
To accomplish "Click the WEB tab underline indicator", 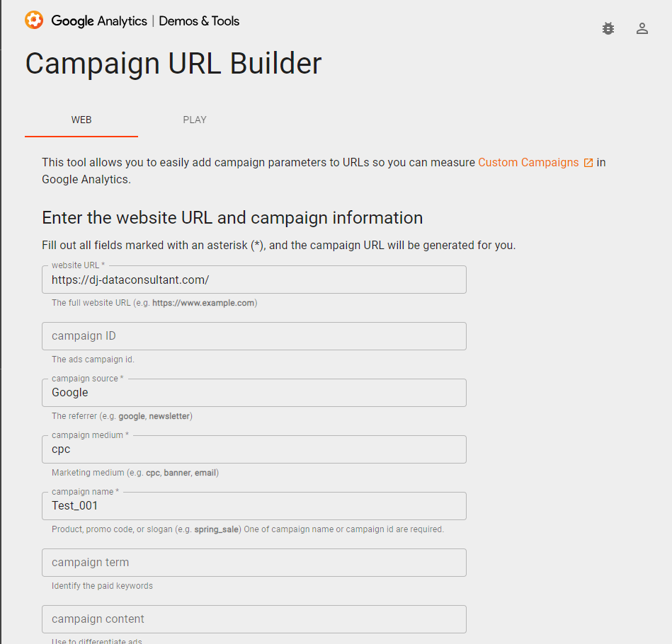I will [81, 134].
